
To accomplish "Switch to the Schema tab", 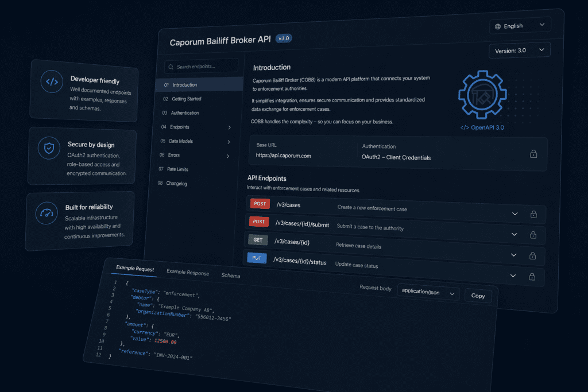I will tap(230, 275).
